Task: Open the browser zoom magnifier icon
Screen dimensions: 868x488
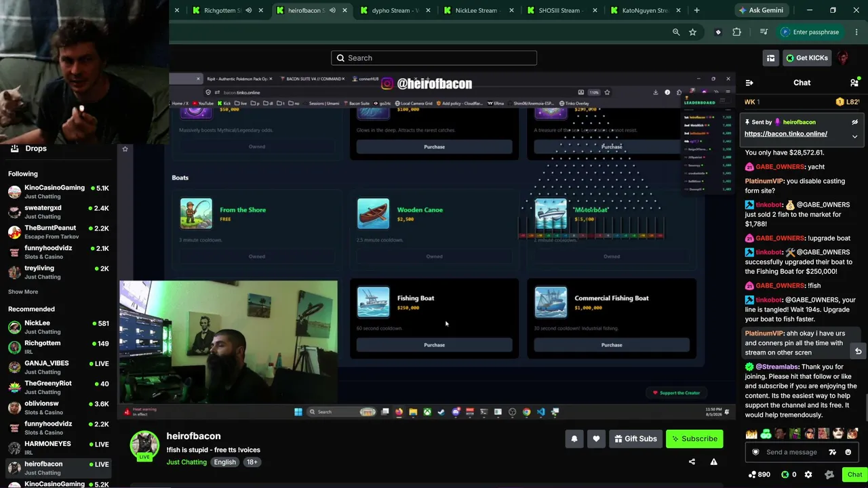Action: (676, 32)
